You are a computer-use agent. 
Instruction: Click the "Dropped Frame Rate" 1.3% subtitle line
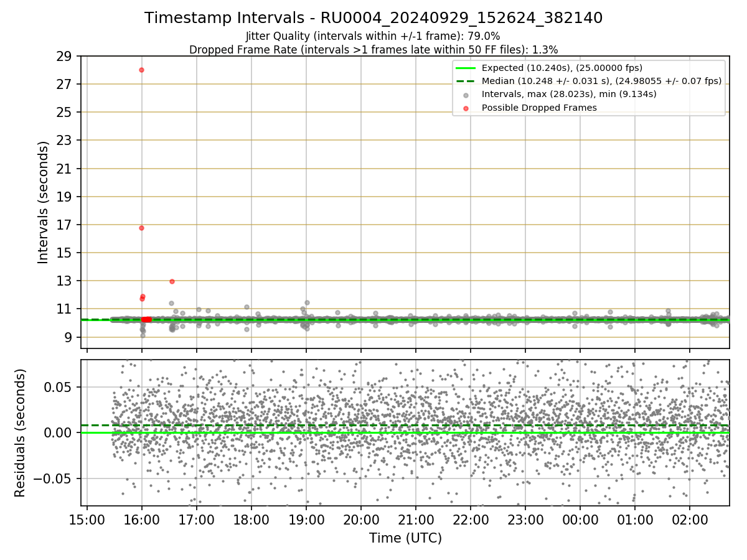(374, 49)
